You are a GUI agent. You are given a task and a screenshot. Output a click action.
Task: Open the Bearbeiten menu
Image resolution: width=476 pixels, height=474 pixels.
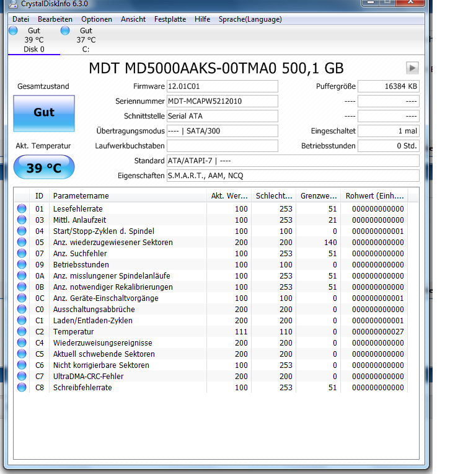coord(55,19)
